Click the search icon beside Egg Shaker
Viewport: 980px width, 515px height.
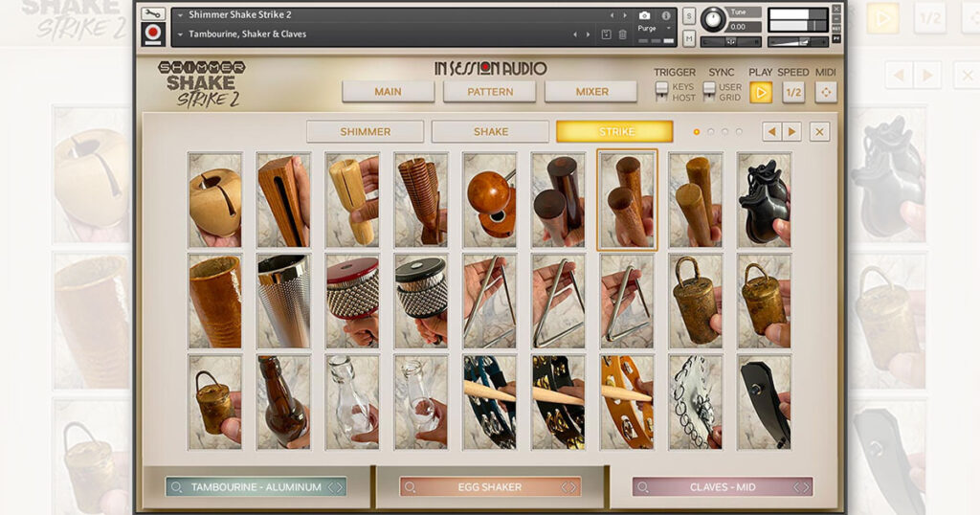[410, 487]
